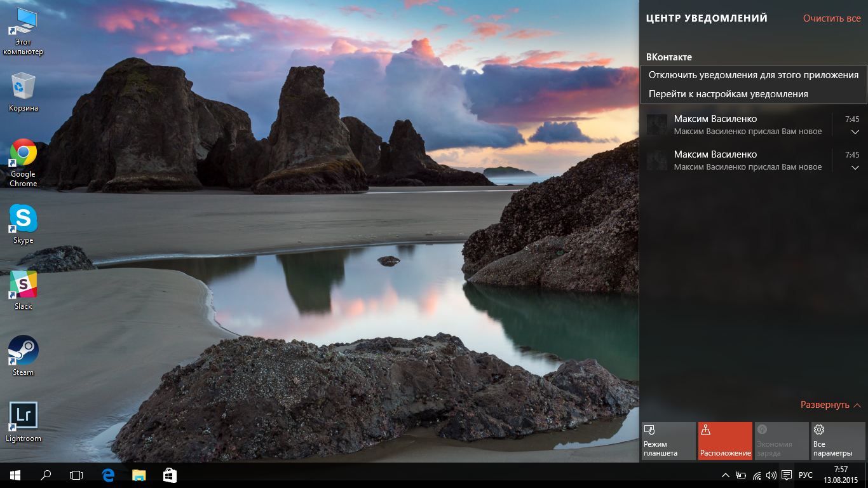Click Развернуть to expand quick actions

831,405
